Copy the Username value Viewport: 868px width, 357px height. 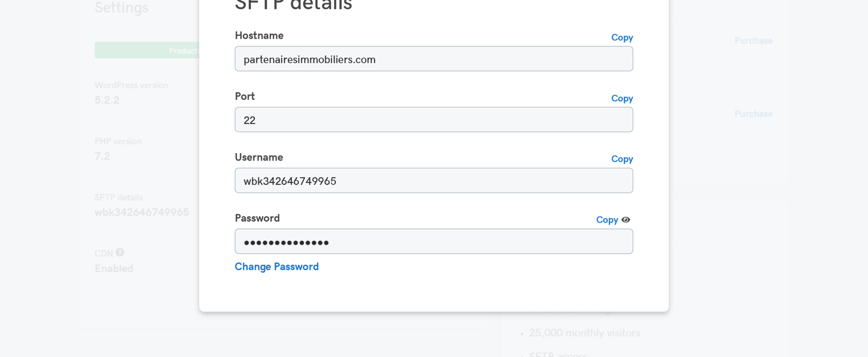coord(622,159)
